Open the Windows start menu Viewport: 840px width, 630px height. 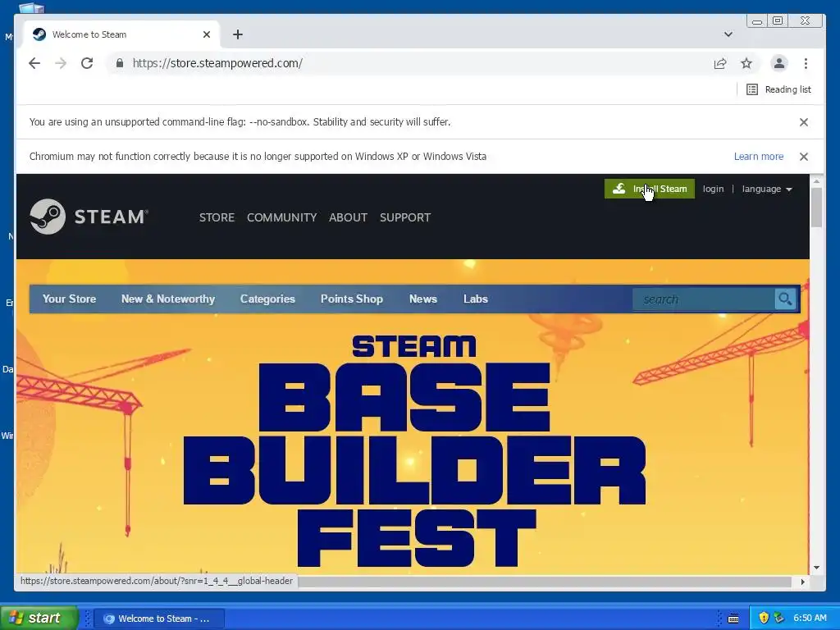pos(39,618)
